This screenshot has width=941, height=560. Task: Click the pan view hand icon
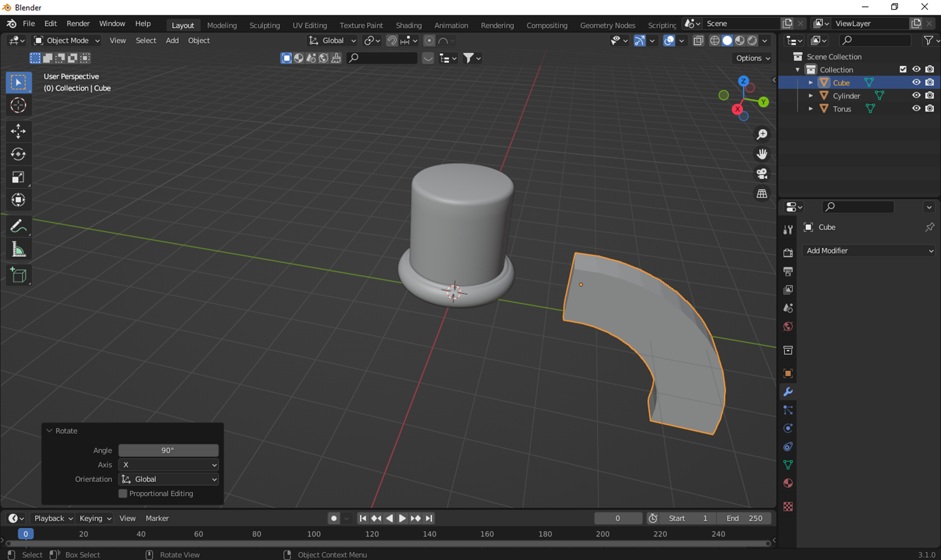[762, 154]
